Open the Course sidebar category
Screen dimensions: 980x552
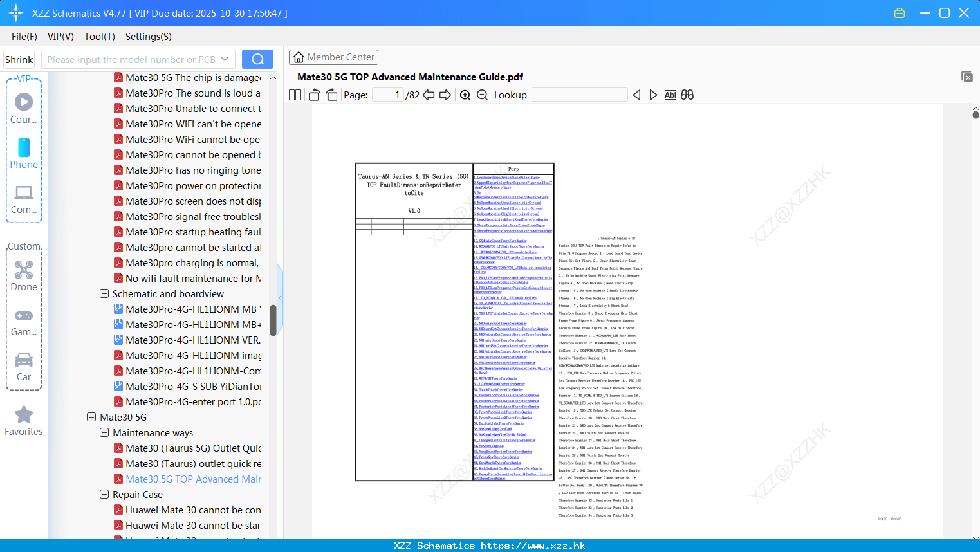click(x=24, y=107)
